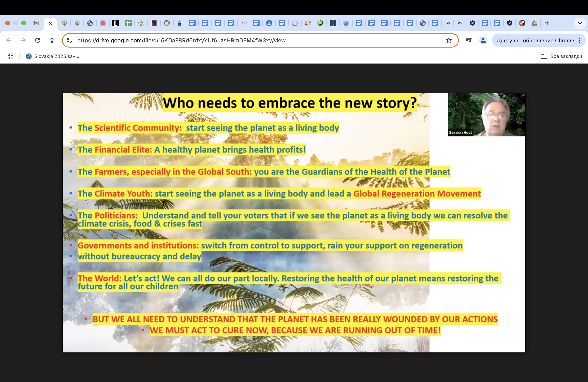Open the Chrome three-dot menu
This screenshot has height=382, width=588.
click(579, 40)
